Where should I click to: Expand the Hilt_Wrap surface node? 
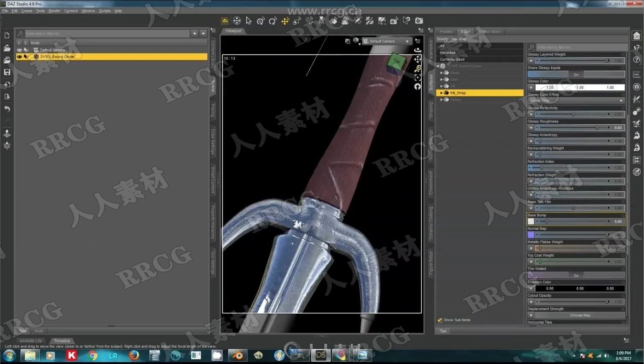[x=441, y=93]
